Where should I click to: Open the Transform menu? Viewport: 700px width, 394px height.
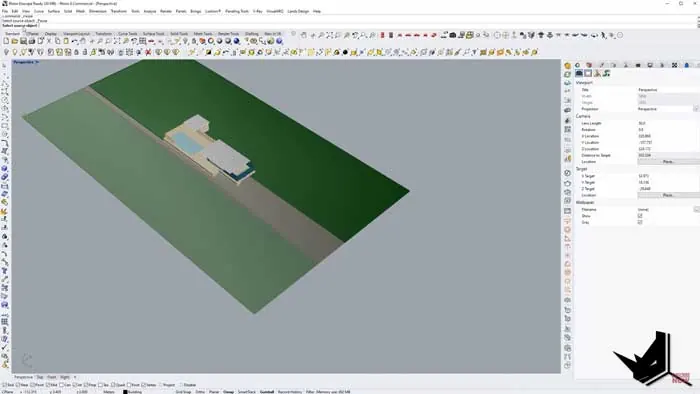(x=118, y=11)
